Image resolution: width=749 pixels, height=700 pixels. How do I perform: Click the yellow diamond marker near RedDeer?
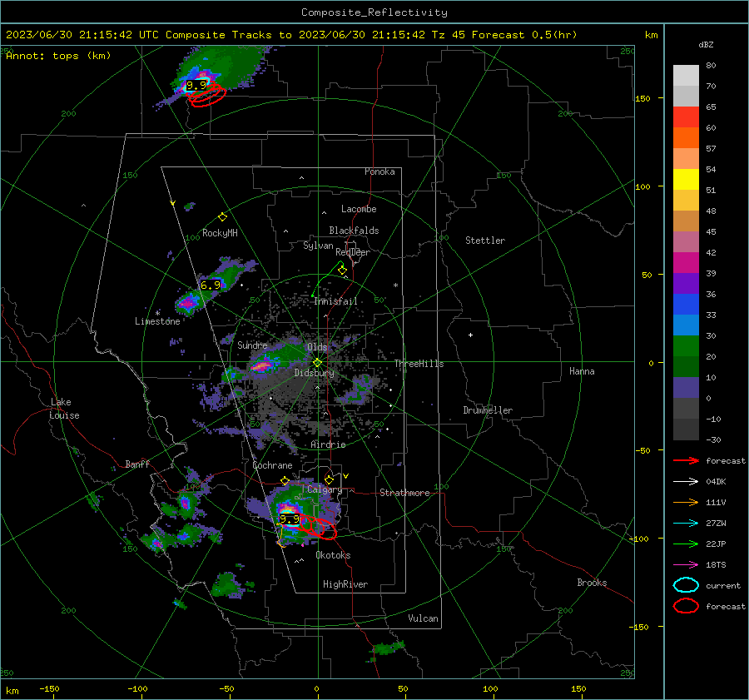point(342,271)
